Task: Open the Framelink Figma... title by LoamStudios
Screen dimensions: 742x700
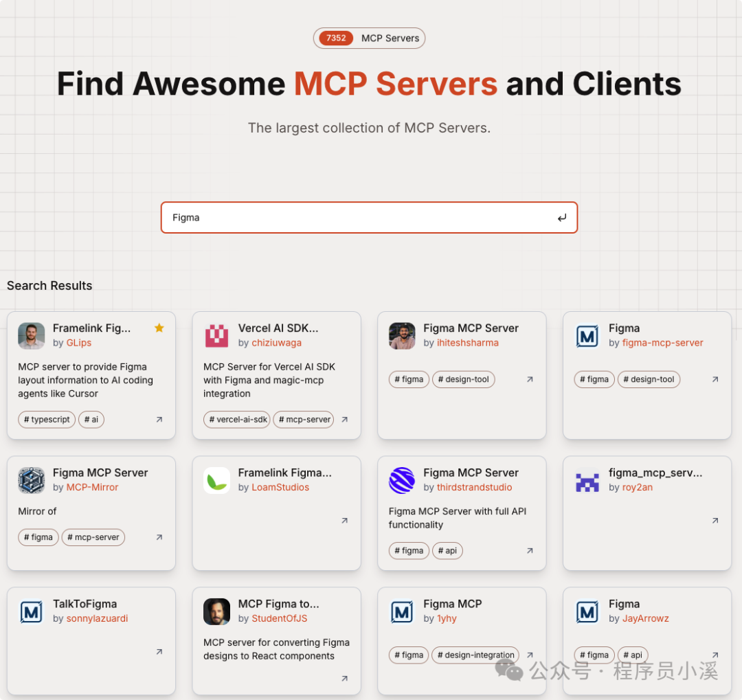Action: 285,473
